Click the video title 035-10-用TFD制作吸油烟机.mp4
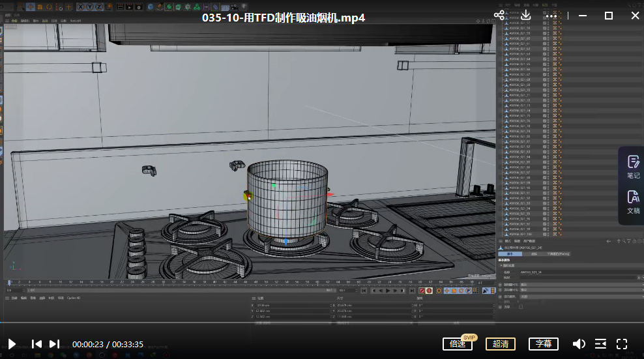 click(x=284, y=18)
